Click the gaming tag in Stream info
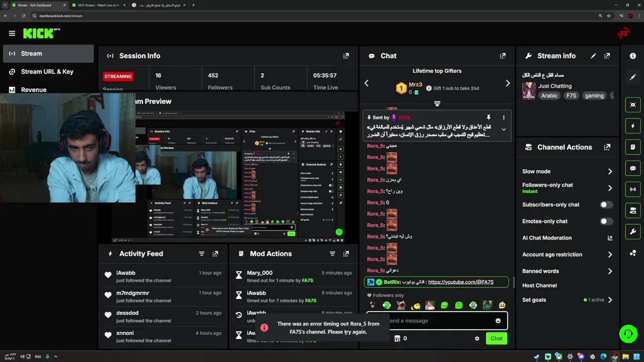 tap(594, 96)
